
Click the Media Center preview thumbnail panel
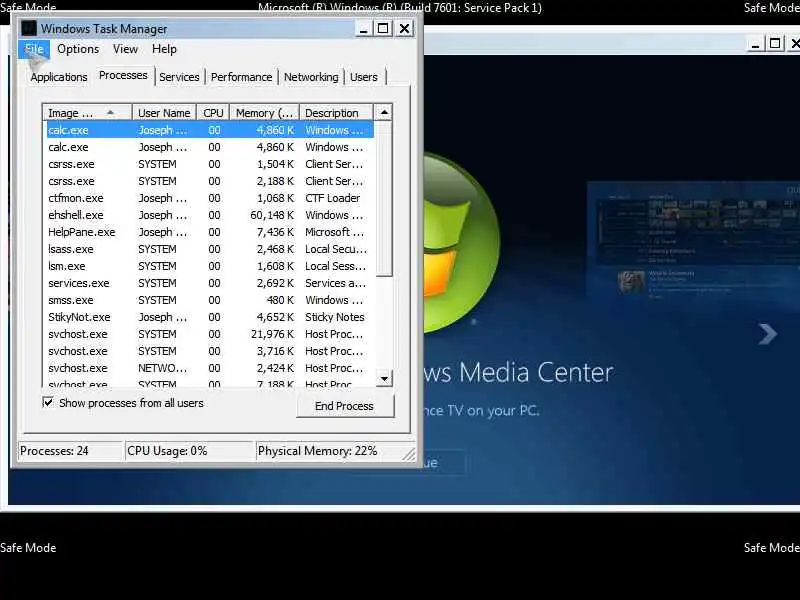pos(693,240)
